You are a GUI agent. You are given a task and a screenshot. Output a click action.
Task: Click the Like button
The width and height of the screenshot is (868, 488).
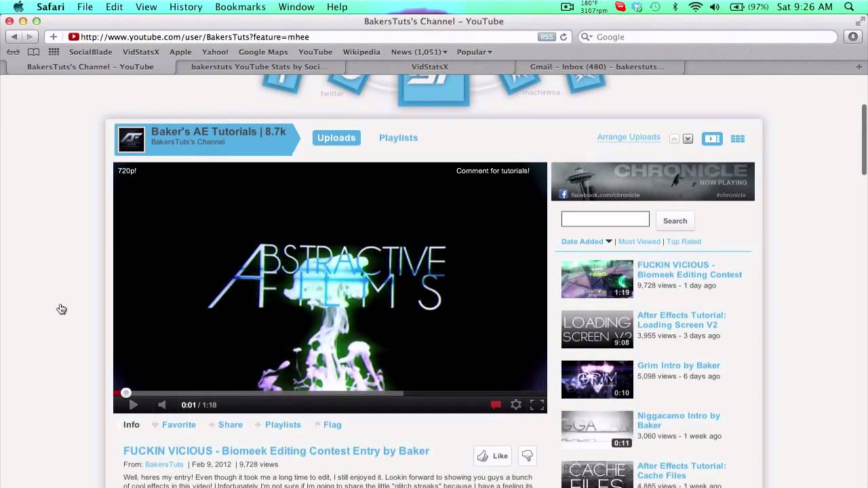coord(493,456)
